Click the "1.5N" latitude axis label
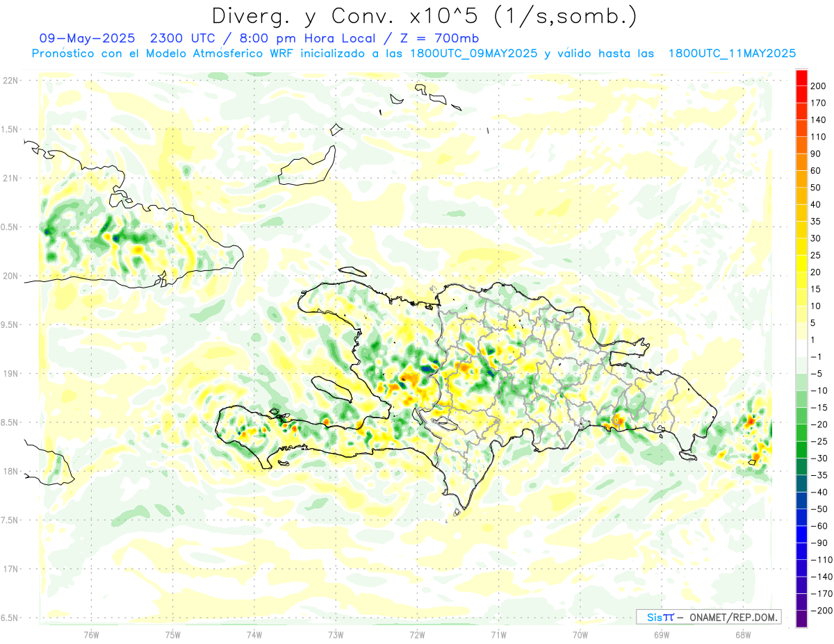834x644 pixels. 10,129
